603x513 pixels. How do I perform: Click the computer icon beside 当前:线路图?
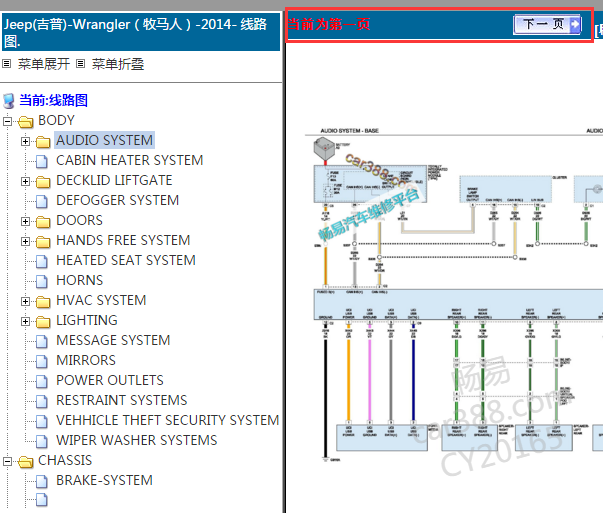[x=9, y=101]
